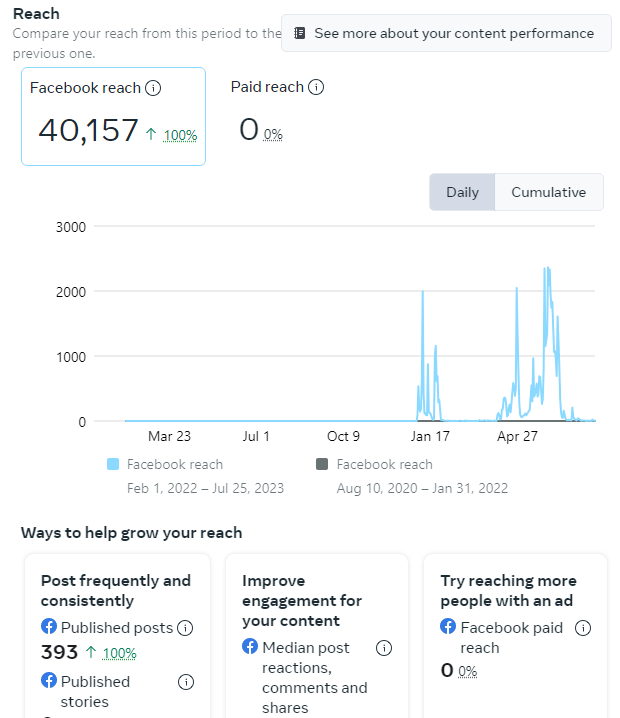This screenshot has height=718, width=620.
Task: Open the Median post reactions info icon
Action: [384, 648]
